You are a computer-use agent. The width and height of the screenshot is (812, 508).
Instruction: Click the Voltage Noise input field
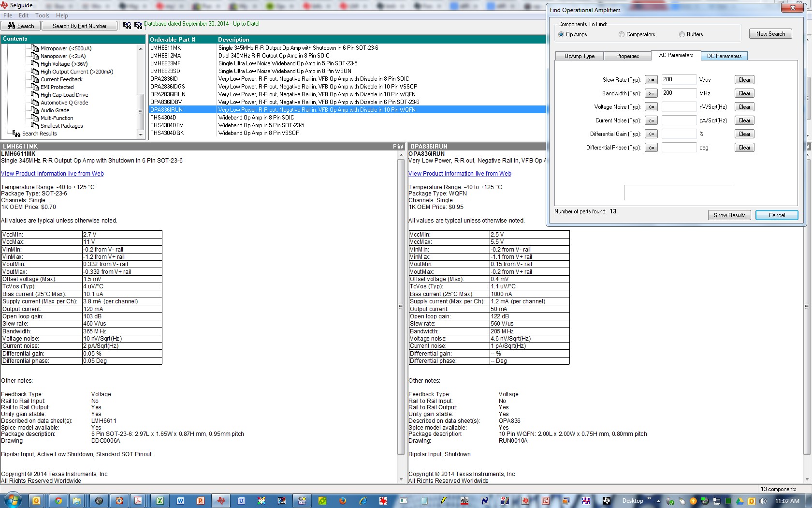679,107
